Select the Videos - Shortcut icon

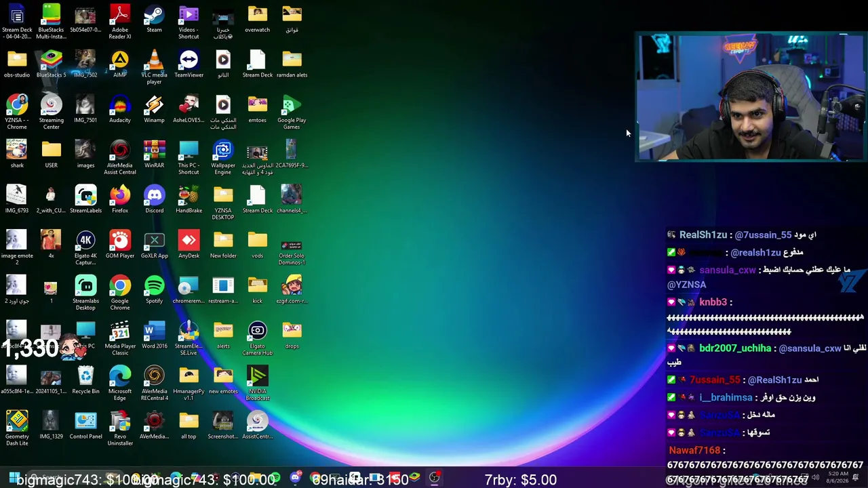click(189, 22)
